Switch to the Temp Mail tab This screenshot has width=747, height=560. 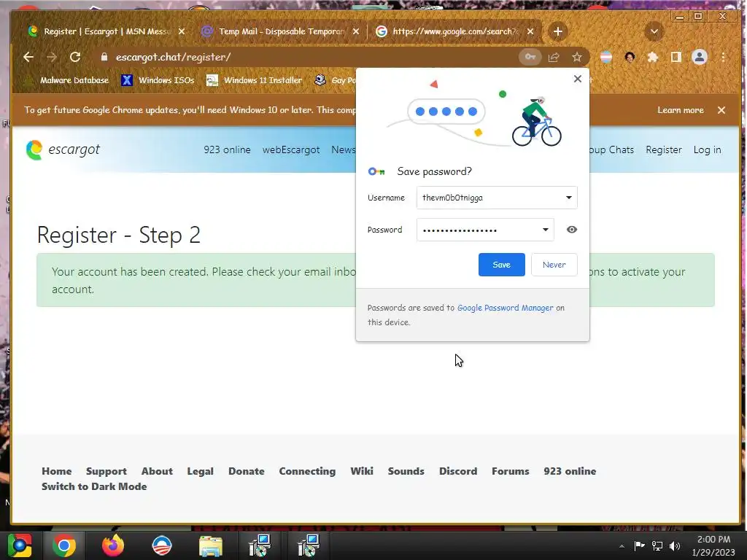280,31
